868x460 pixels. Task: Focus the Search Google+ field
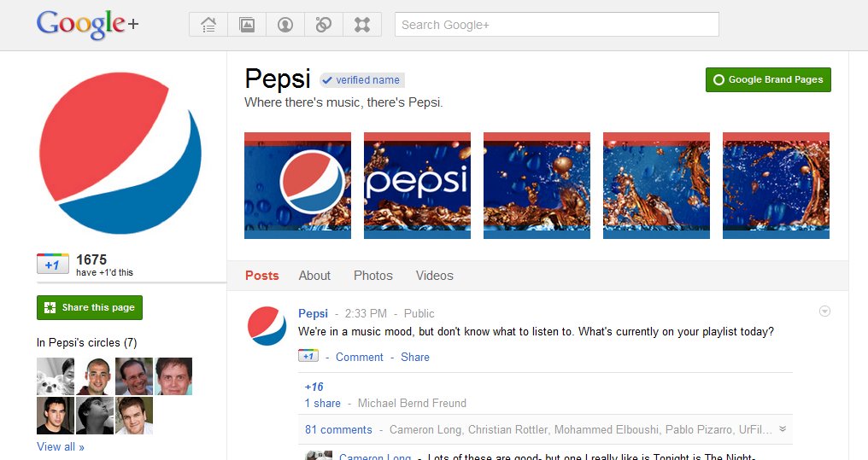[x=557, y=25]
